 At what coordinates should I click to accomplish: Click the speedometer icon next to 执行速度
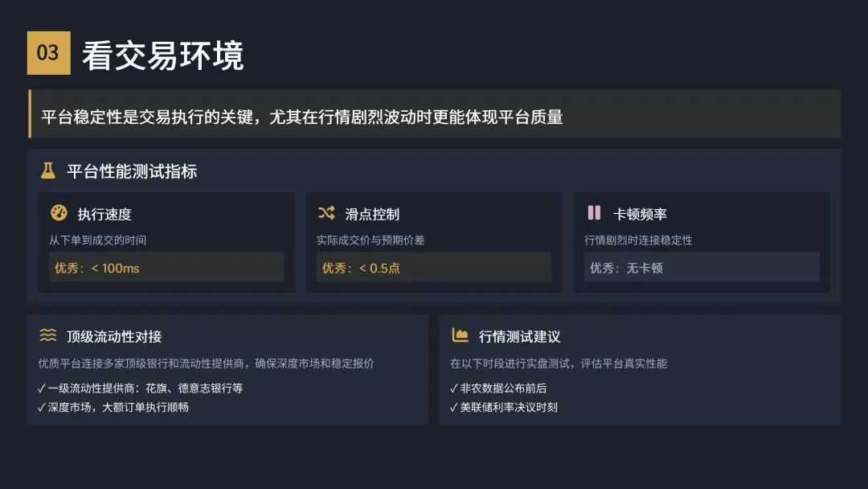(x=59, y=213)
